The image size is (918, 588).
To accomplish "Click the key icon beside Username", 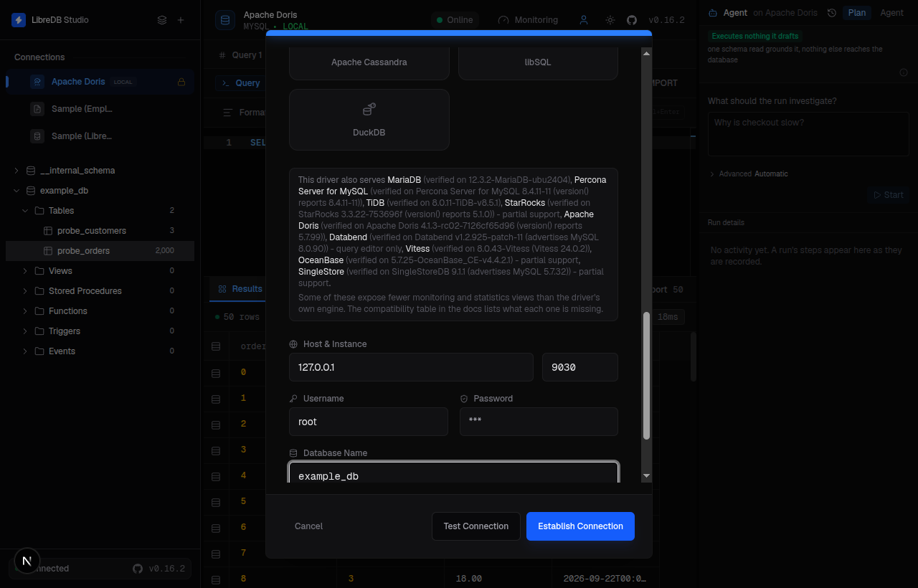I will pyautogui.click(x=293, y=399).
